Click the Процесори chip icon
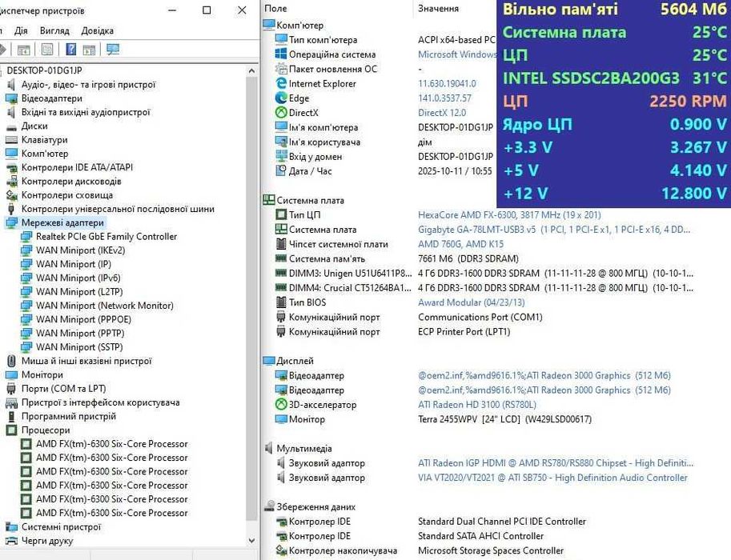The height and width of the screenshot is (560, 731). (x=11, y=430)
